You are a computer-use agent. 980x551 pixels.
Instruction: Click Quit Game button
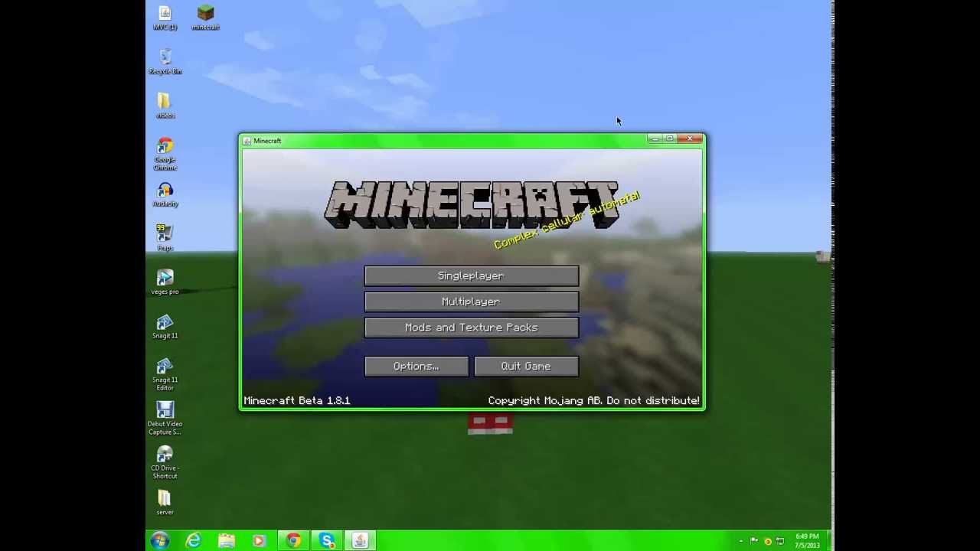tap(527, 367)
